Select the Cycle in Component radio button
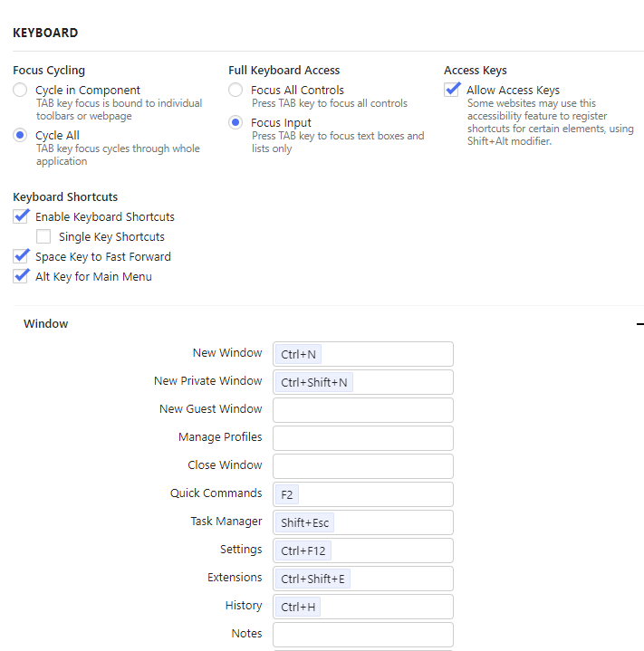 coord(21,91)
